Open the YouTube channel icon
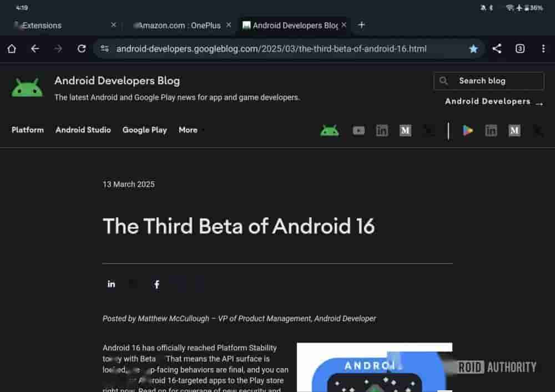Screen dimensions: 555x392 click(359, 131)
